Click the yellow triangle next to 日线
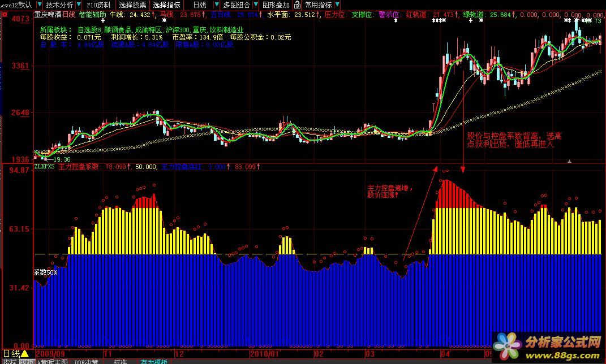606x364 pixels. pyautogui.click(x=25, y=354)
